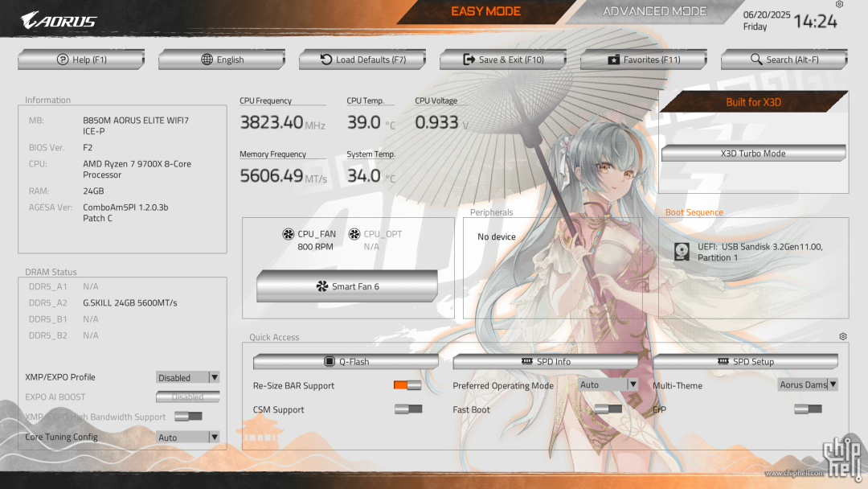Click the AMD Ryzen 7 9700X text
Image resolution: width=868 pixels, height=489 pixels.
click(x=137, y=170)
